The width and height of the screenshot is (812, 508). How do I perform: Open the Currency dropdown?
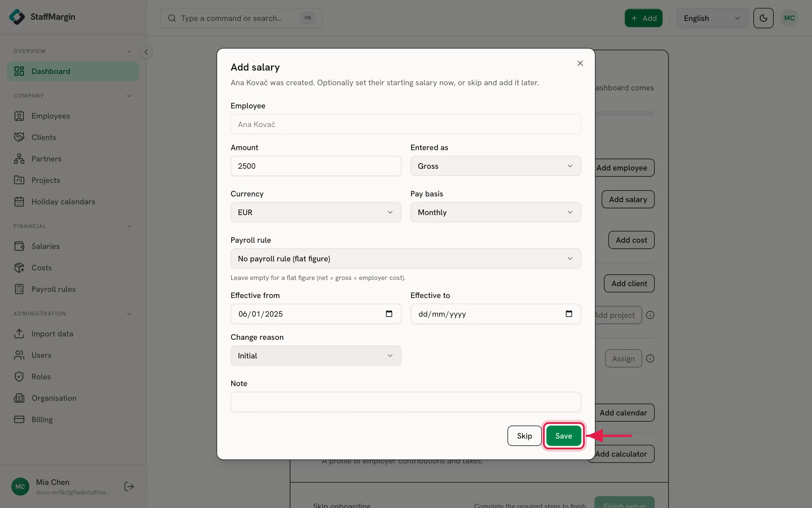[x=316, y=212]
